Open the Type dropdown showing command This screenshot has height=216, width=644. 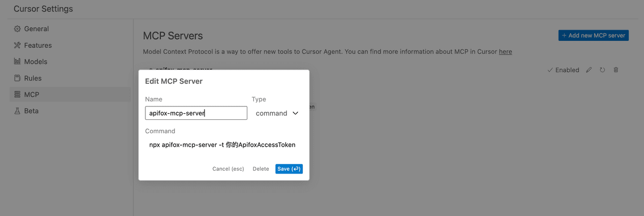point(277,113)
